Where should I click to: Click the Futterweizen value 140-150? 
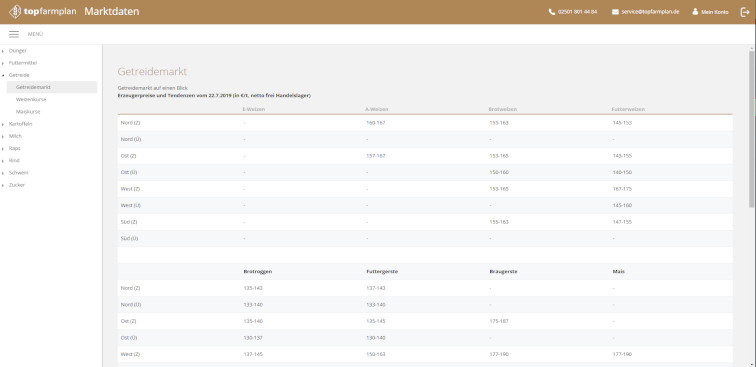(x=622, y=172)
